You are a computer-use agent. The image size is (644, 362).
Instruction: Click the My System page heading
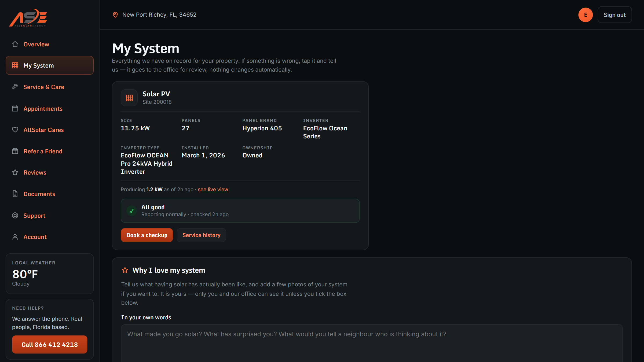(x=146, y=49)
